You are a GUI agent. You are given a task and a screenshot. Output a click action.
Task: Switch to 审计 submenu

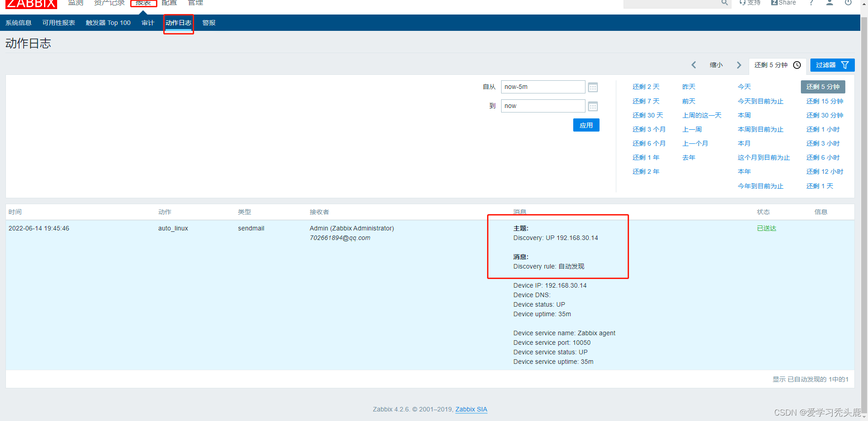coord(148,23)
